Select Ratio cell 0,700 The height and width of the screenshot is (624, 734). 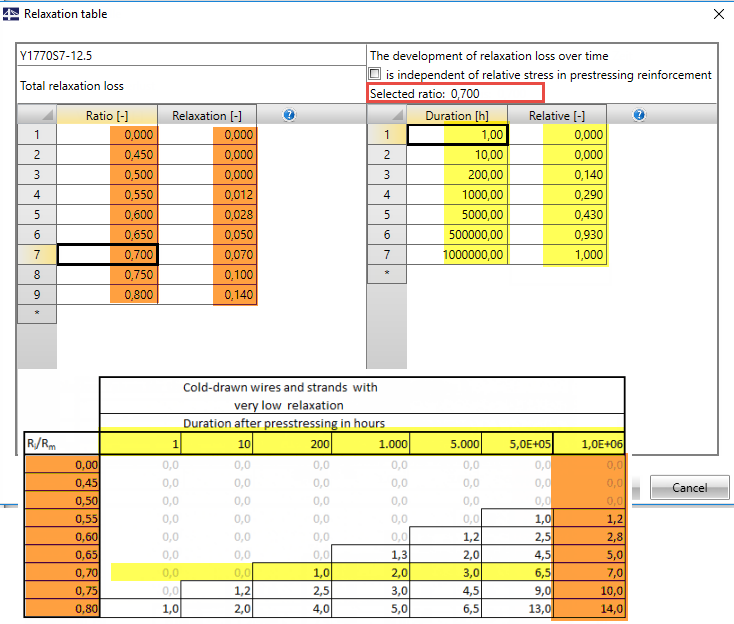pos(107,255)
